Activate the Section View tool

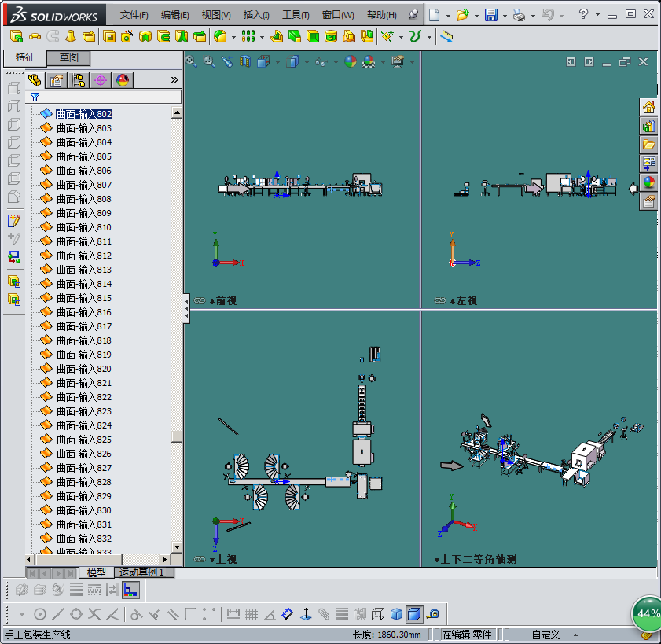pos(245,61)
